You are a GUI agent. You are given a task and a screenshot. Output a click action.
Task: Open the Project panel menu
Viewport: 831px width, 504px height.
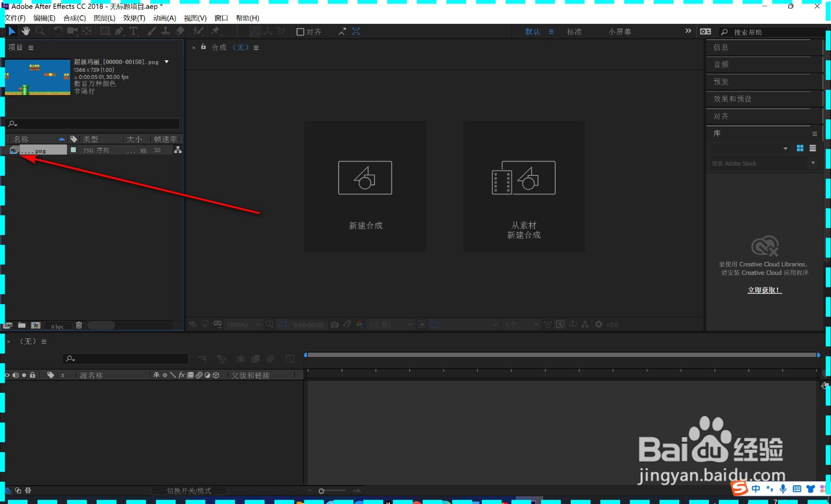coord(31,48)
